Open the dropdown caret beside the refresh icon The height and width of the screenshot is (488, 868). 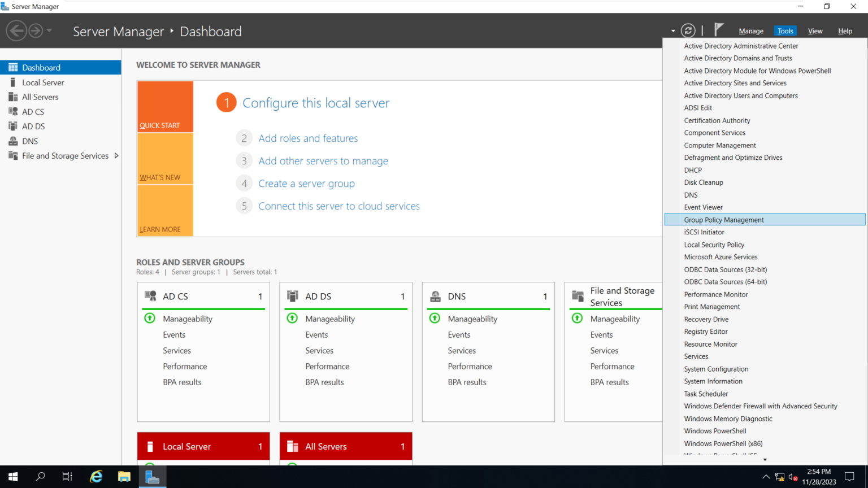point(672,30)
